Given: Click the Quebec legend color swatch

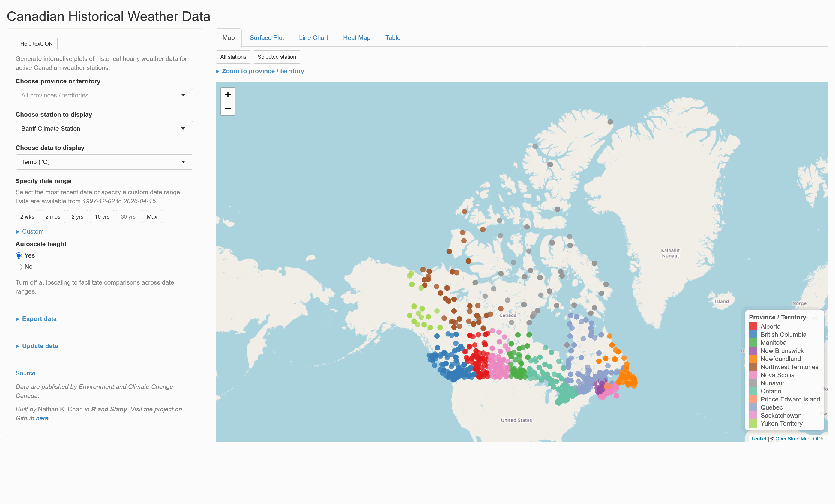Looking at the screenshot, I should (x=753, y=407).
